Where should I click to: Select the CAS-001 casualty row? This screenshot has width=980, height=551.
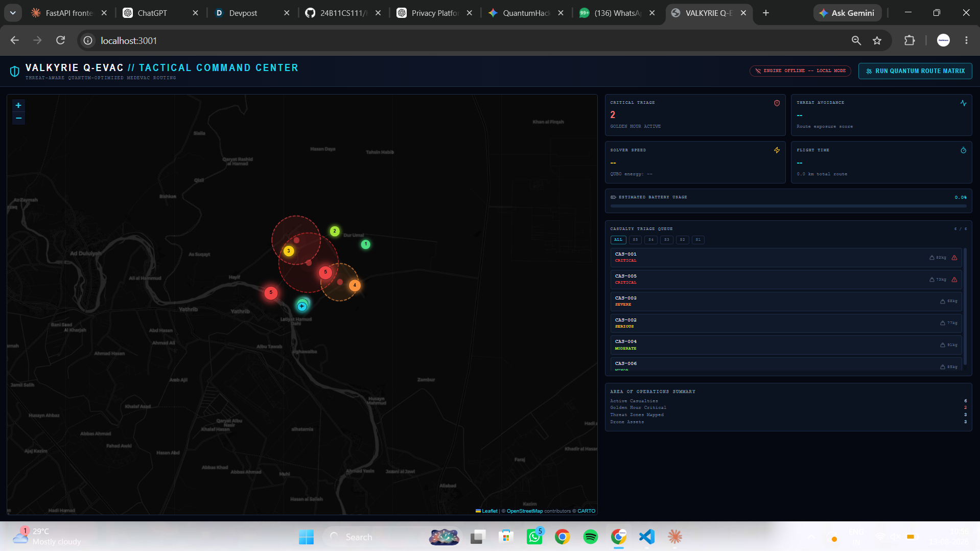pos(786,258)
